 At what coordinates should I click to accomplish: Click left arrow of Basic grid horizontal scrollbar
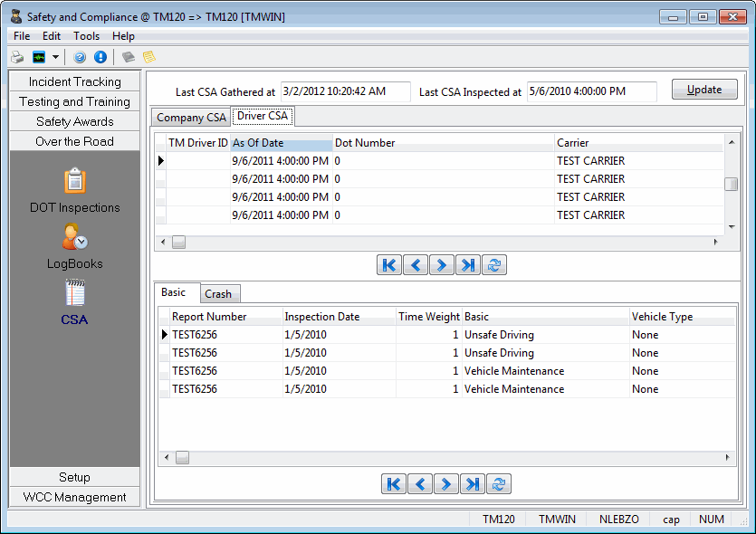coord(167,457)
